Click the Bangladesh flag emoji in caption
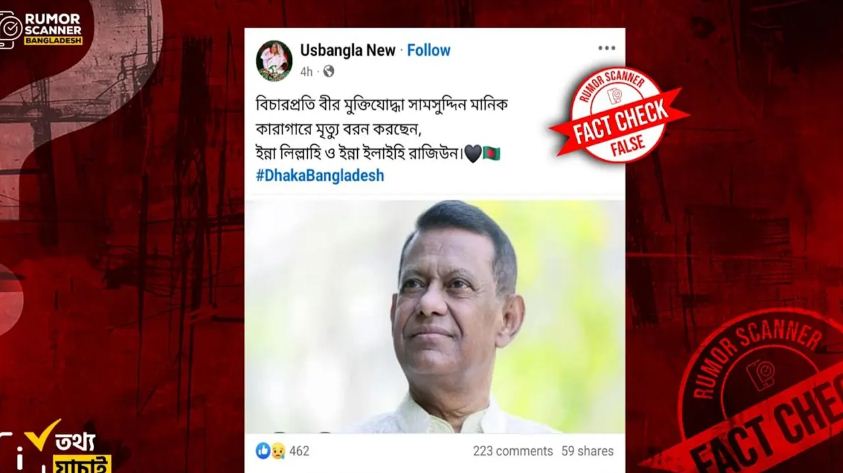 [491, 154]
